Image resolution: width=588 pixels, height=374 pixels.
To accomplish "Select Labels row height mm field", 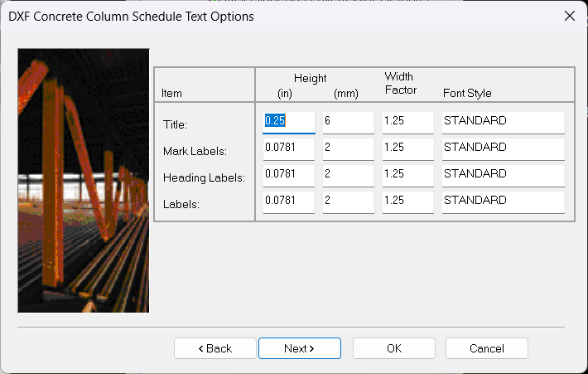I will 348,201.
